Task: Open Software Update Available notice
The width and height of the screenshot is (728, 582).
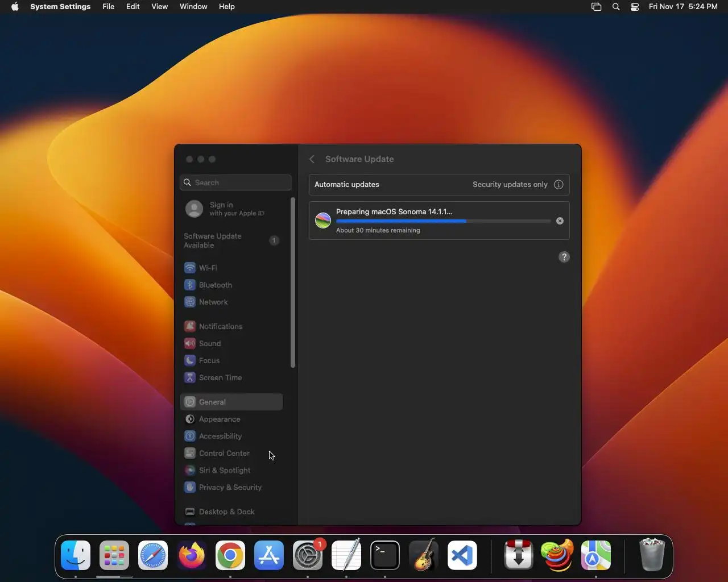Action: point(231,240)
